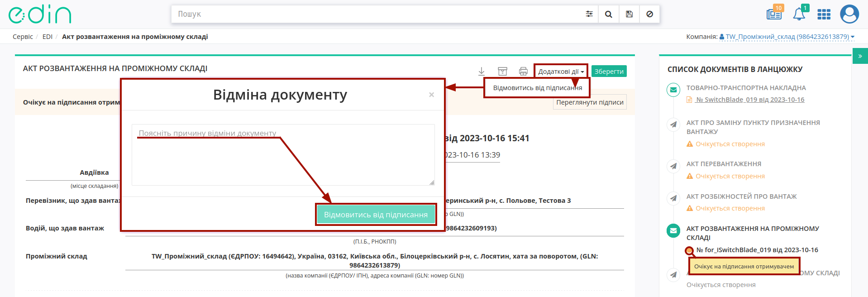Image resolution: width=868 pixels, height=297 pixels.
Task: Click the Зберегти button
Action: coord(609,71)
